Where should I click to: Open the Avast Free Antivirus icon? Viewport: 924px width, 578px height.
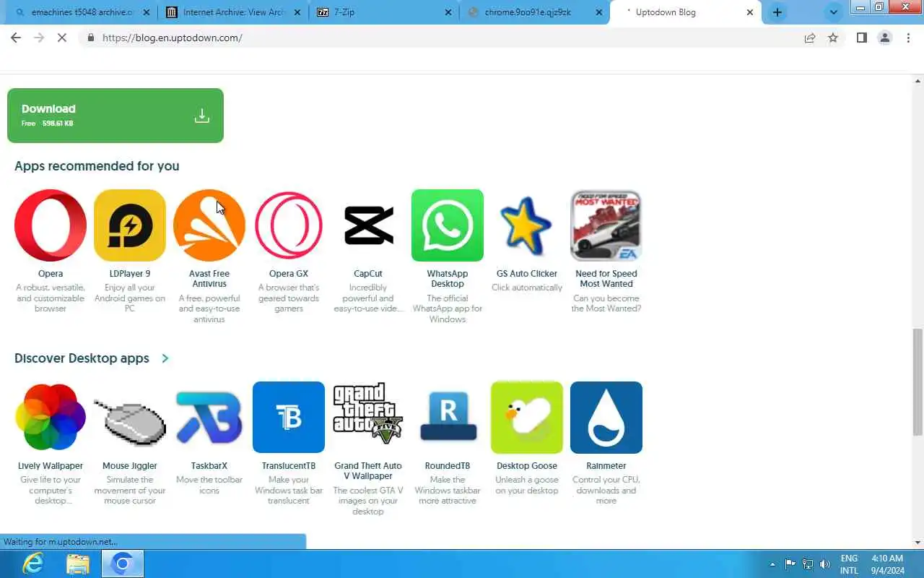(209, 225)
